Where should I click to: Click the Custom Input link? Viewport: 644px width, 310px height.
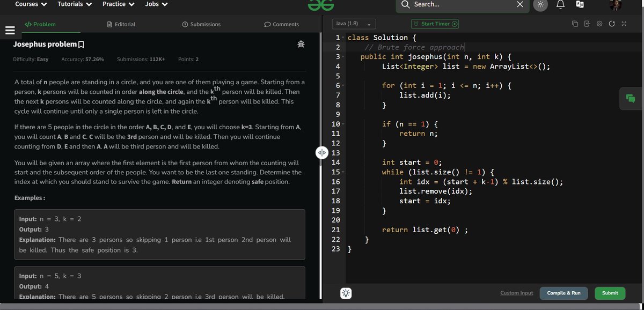tap(517, 293)
